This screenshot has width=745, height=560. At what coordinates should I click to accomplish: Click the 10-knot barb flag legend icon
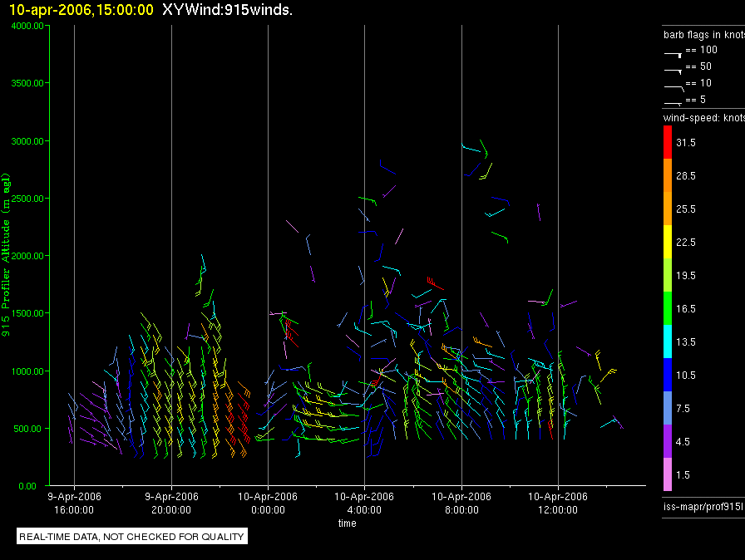pyautogui.click(x=673, y=88)
